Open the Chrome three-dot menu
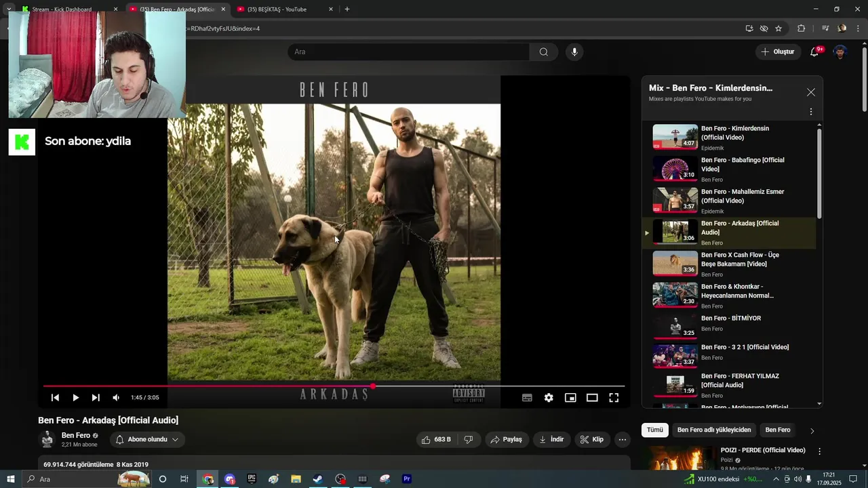This screenshot has height=488, width=868. point(858,28)
